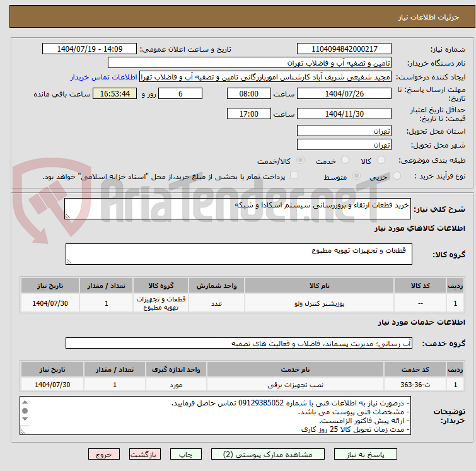Click واحد شمارش column header
Screen dimensions: 476x471
[216, 286]
